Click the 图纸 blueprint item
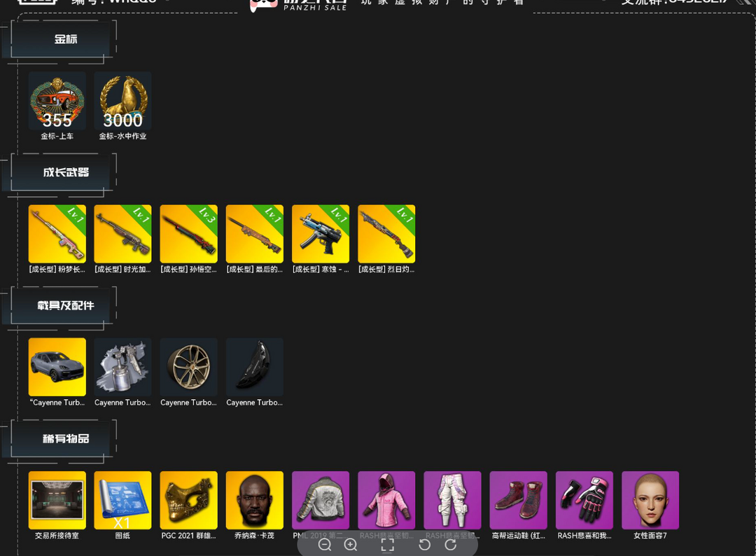This screenshot has width=756, height=556. tap(123, 500)
